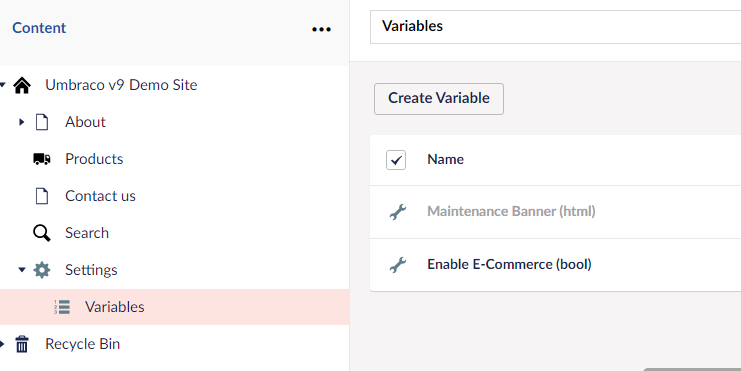The height and width of the screenshot is (371, 741).
Task: Click the Maintenance Banner wrench icon
Action: 397,212
